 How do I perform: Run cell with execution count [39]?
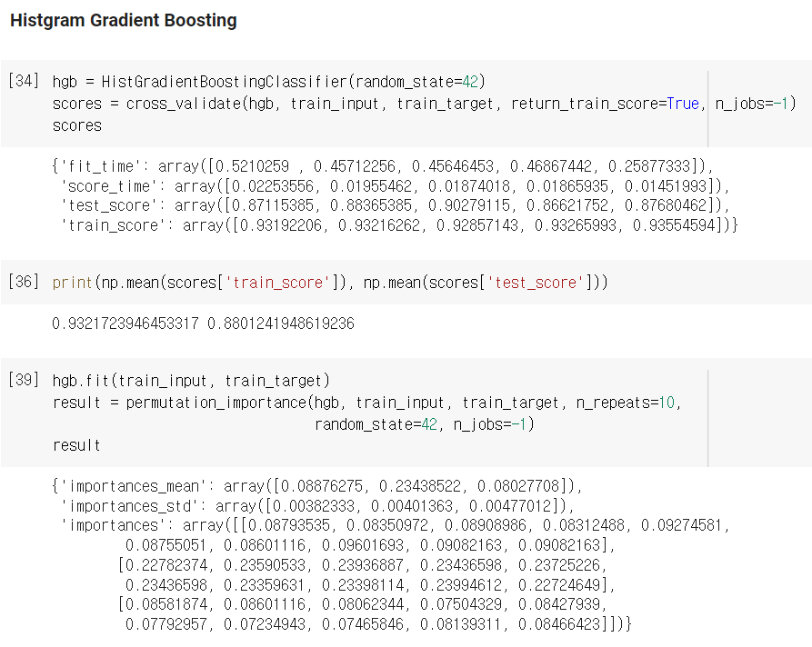24,380
